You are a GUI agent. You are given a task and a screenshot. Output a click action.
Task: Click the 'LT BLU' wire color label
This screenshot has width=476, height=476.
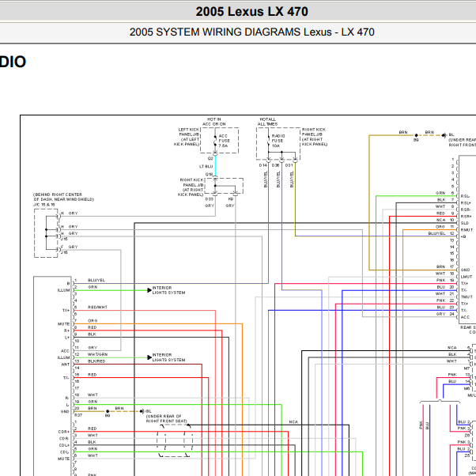click(206, 166)
